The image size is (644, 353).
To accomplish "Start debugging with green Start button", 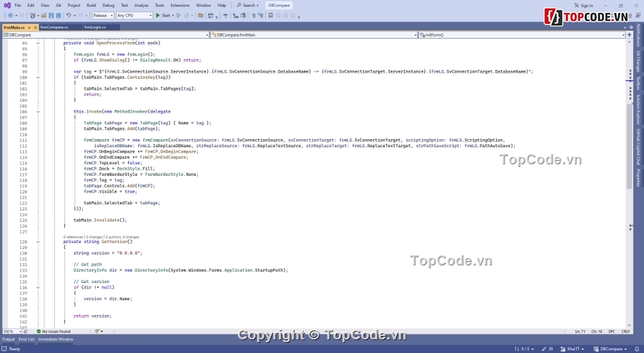I will click(163, 15).
